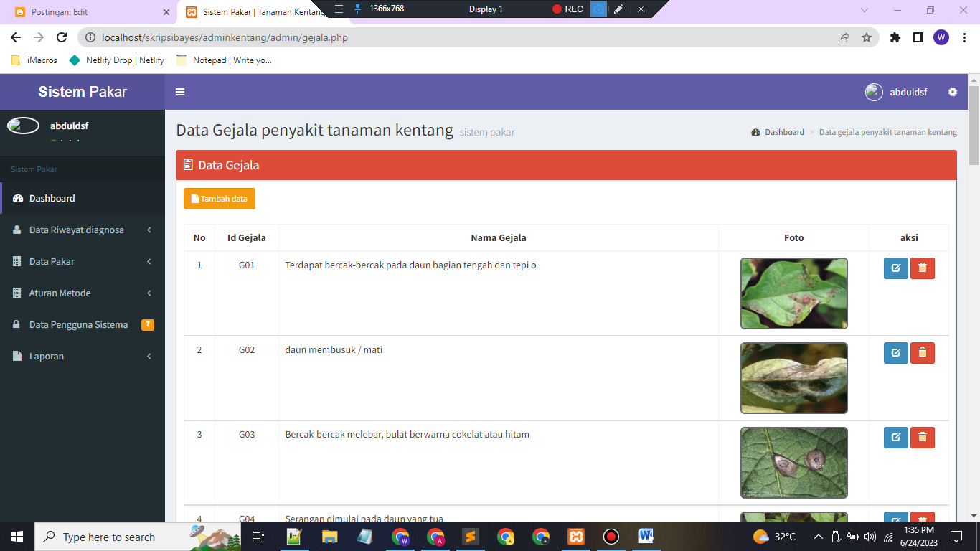Click building icon beside Aturan Metode
The image size is (980, 551).
pyautogui.click(x=17, y=293)
